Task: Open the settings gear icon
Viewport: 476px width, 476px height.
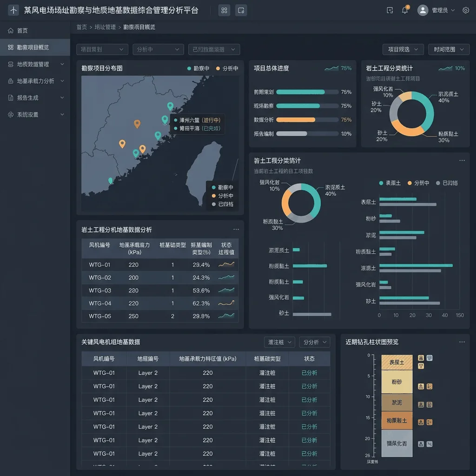Action: pos(466,10)
